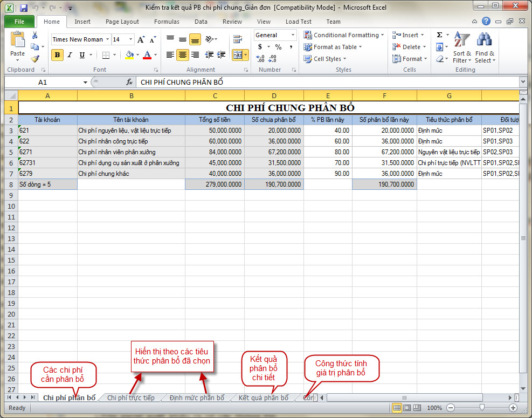This screenshot has height=418, width=532.
Task: Click the Insert Function fx icon
Action: pos(129,82)
